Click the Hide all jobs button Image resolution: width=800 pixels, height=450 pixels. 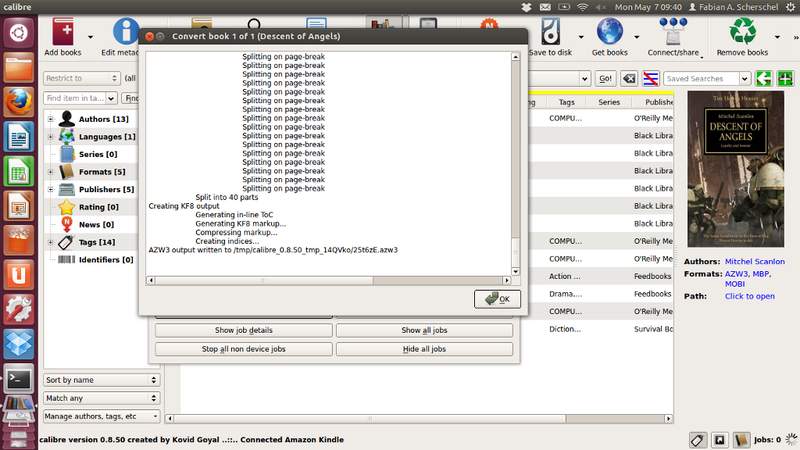(x=424, y=349)
